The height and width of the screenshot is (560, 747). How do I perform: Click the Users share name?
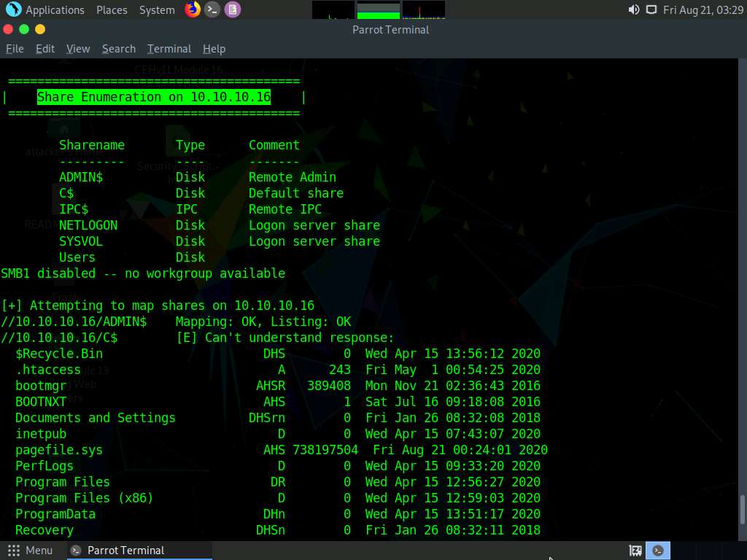[77, 257]
